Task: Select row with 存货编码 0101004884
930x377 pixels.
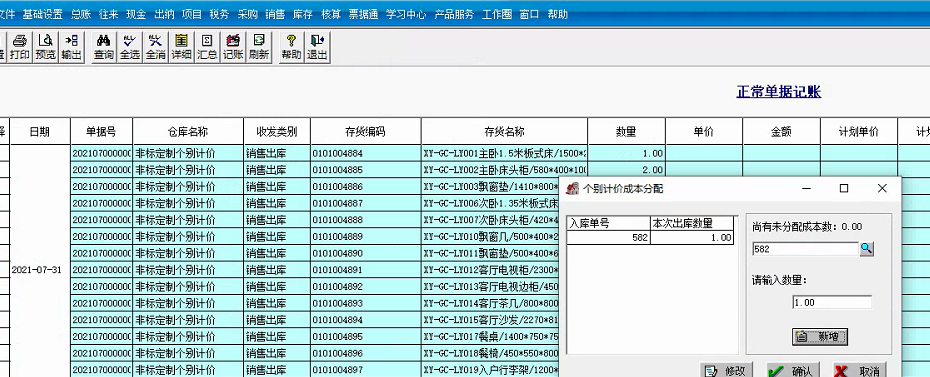Action: [366, 154]
